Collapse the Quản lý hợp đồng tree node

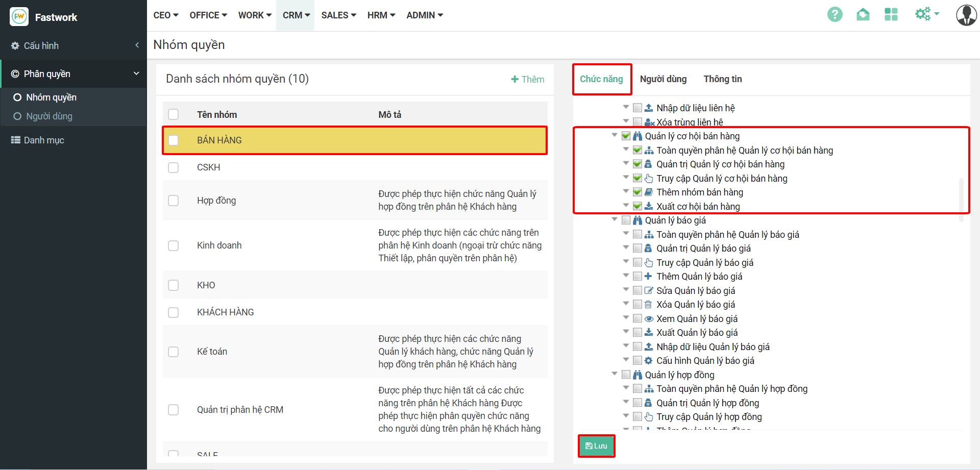615,375
